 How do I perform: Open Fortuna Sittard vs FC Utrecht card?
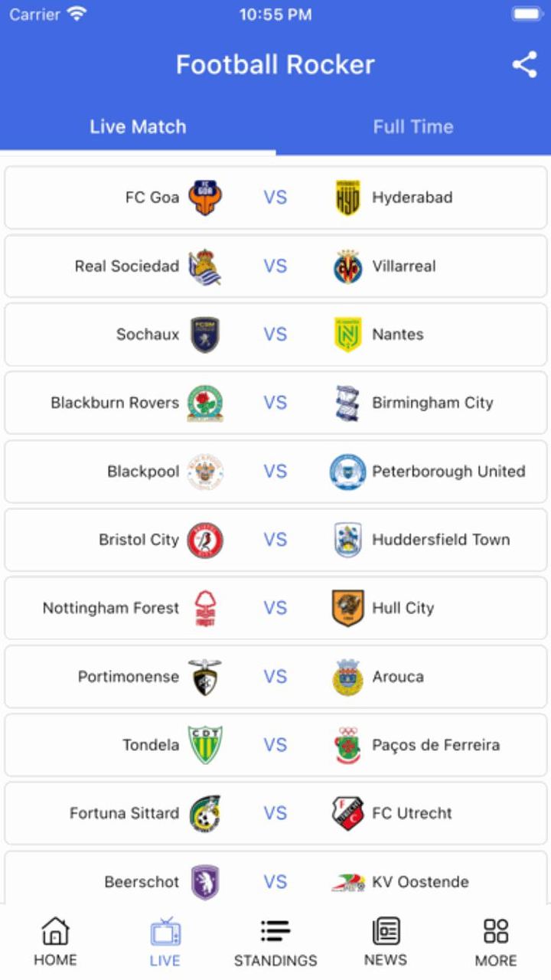click(x=275, y=813)
